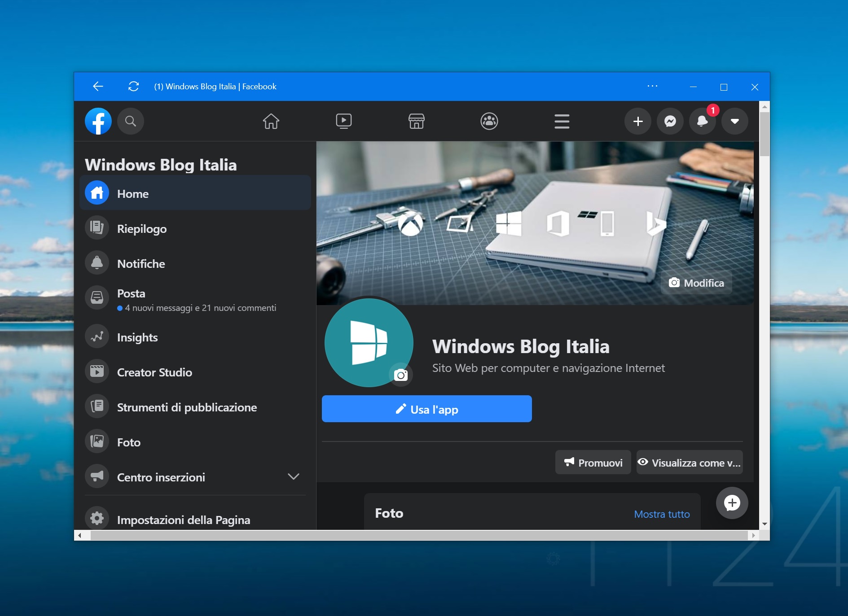Image resolution: width=848 pixels, height=616 pixels.
Task: Click the Usa l'app button
Action: click(x=427, y=409)
